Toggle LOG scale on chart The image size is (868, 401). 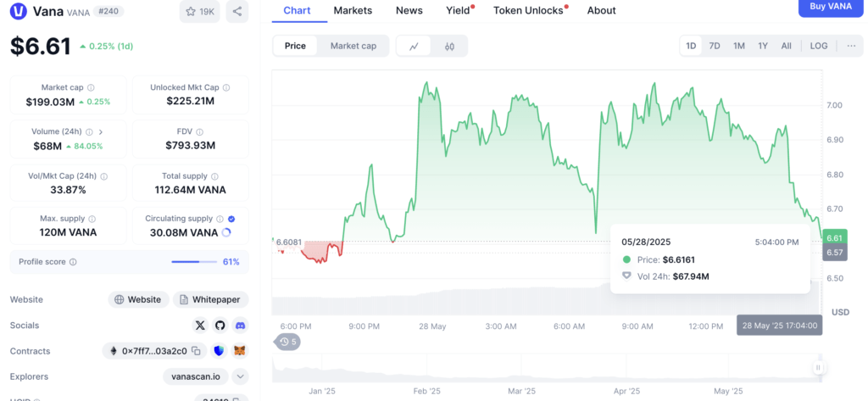(x=819, y=46)
